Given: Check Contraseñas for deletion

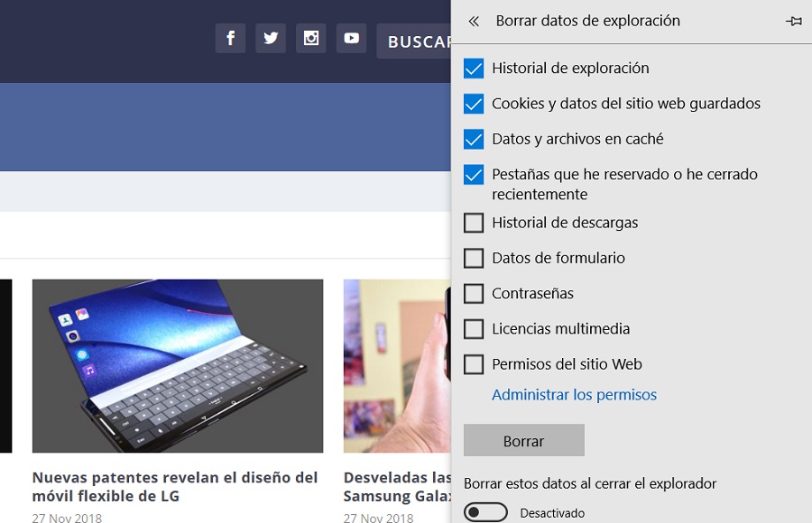Looking at the screenshot, I should point(474,293).
